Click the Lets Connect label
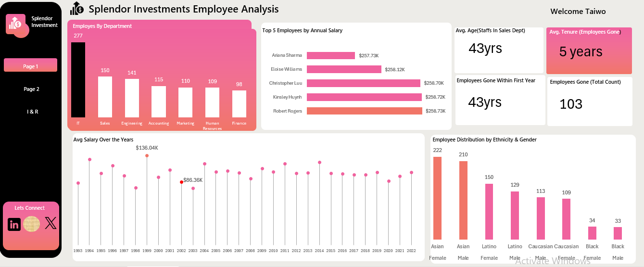Image resolution: width=644 pixels, height=267 pixels. tap(30, 208)
